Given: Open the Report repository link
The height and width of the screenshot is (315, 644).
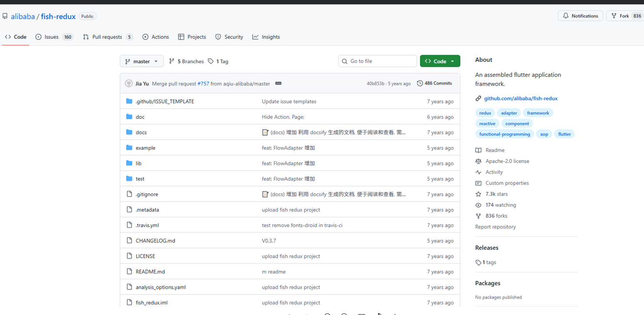Looking at the screenshot, I should (x=496, y=227).
